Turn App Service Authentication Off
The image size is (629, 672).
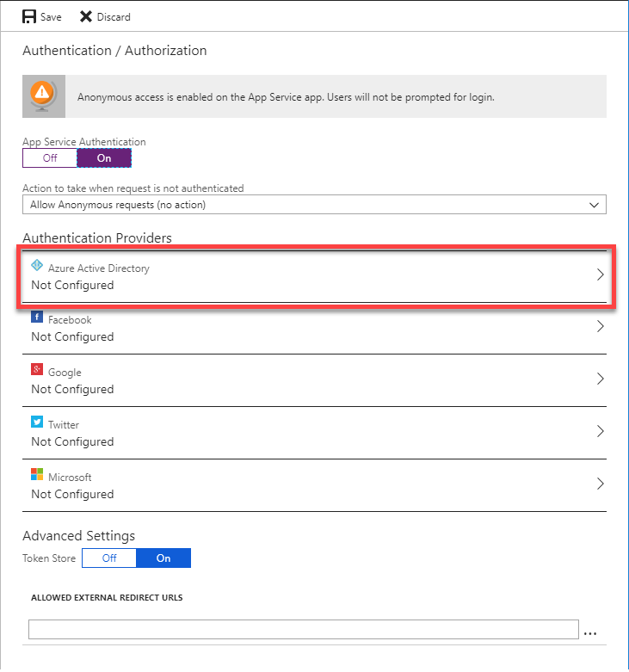tap(50, 158)
